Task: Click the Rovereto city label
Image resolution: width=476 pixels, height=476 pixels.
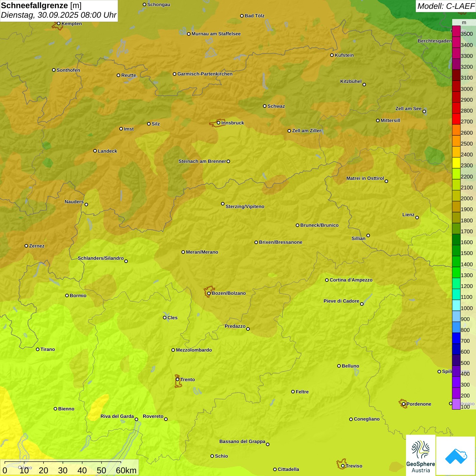Action: (153, 416)
